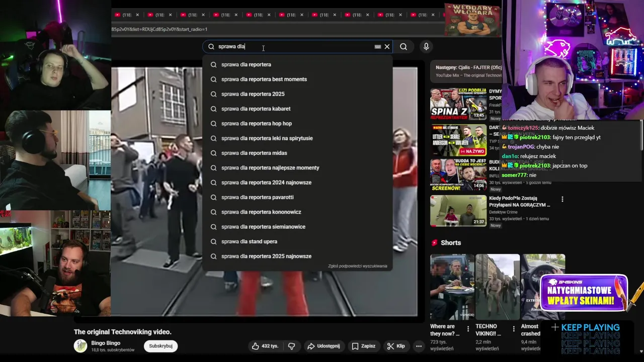
Task: Choose suggestion 'sprawa dla reportera najlepsze momenty'
Action: pyautogui.click(x=297, y=168)
